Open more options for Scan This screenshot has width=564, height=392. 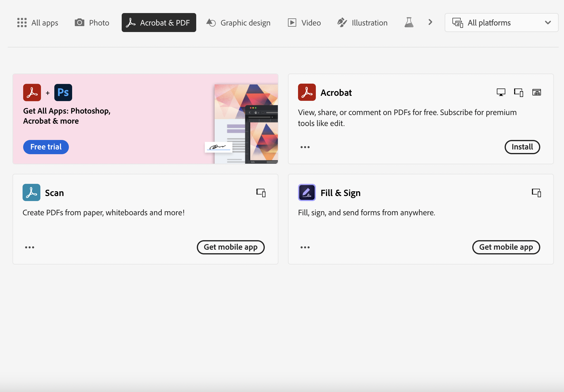(x=30, y=247)
